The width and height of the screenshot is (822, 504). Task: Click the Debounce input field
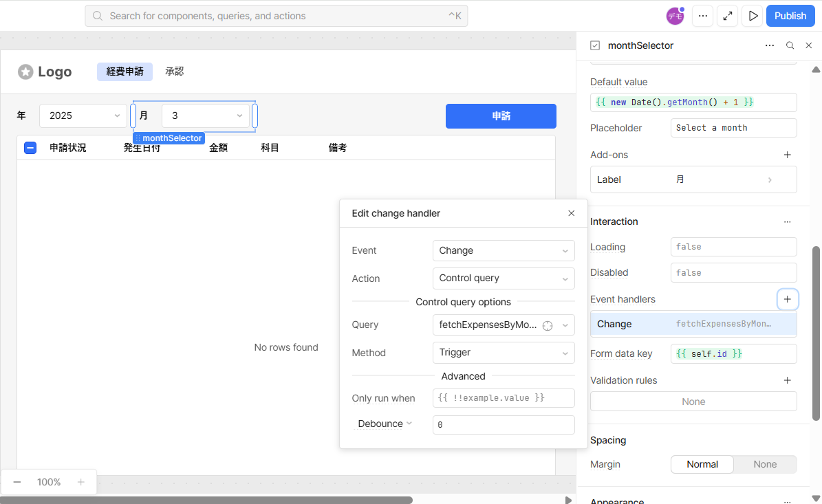[x=504, y=425]
